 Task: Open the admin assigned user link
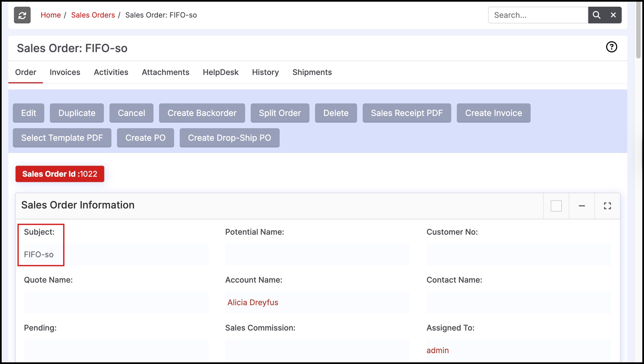pyautogui.click(x=438, y=350)
